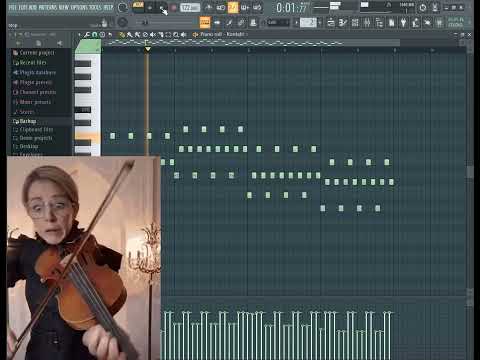Open the VIEW menu
Viewport: 480px width, 360px height.
[64, 7]
